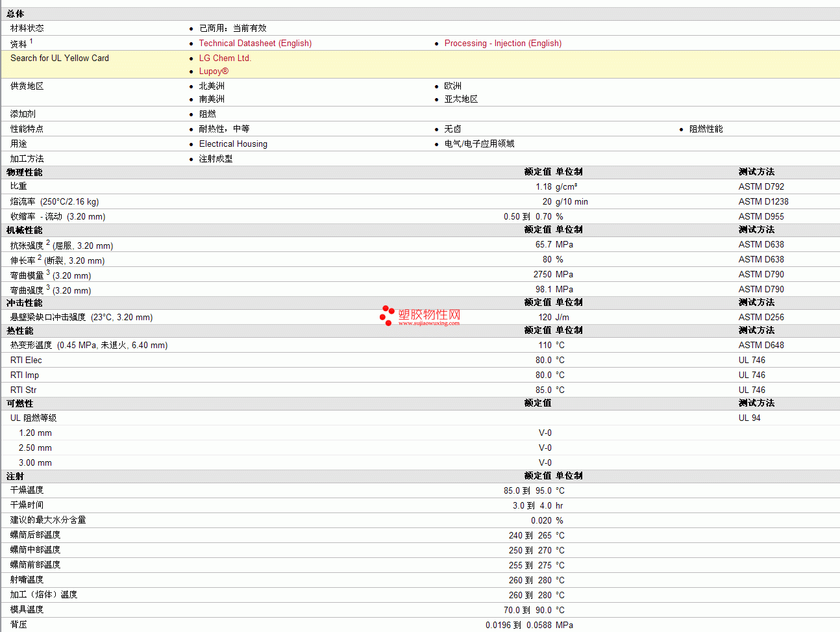Select the '1.20 mm' thickness row label

[36, 433]
